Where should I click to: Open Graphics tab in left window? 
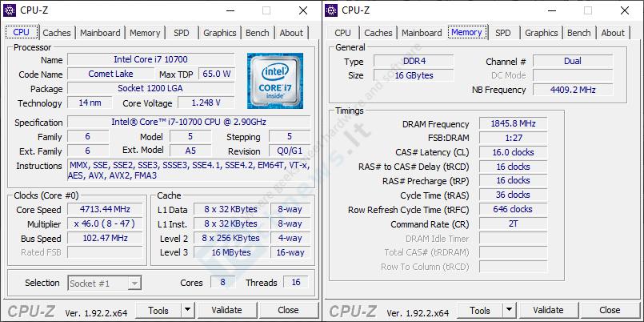point(220,33)
